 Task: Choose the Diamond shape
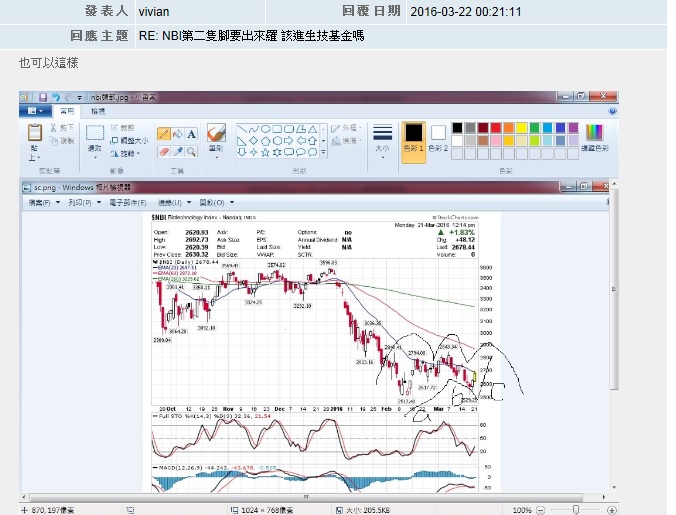254,140
